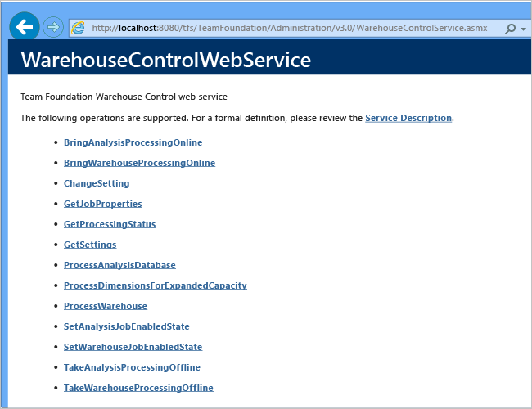The image size is (532, 409).
Task: Open the address bar dropdown arrow
Action: (x=524, y=29)
